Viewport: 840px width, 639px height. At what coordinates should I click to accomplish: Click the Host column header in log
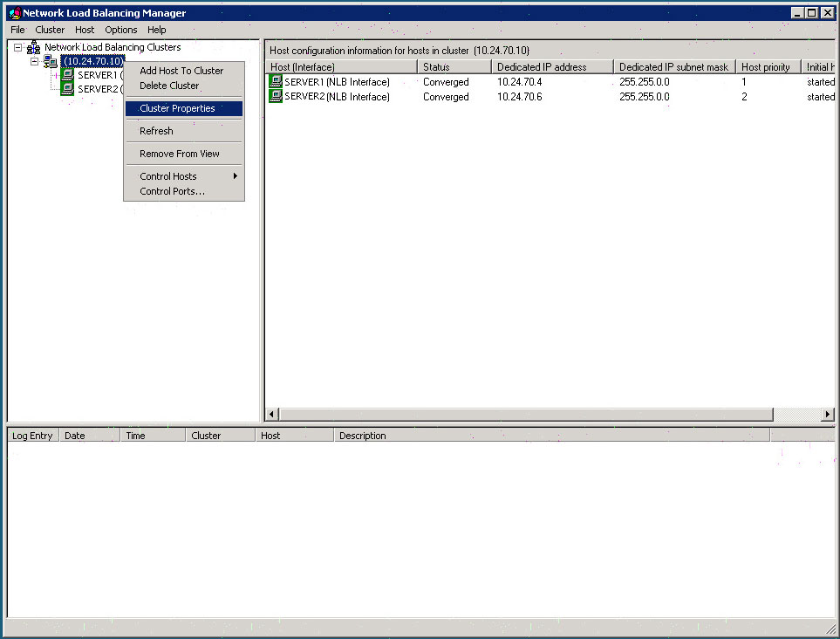tap(295, 436)
